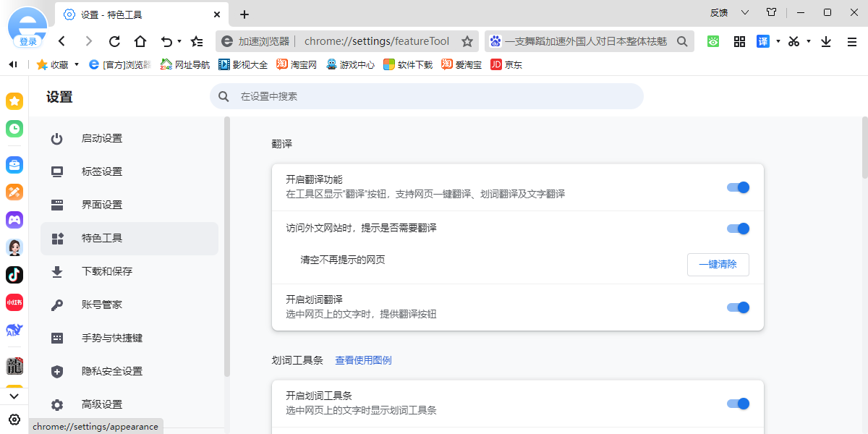868x434 pixels.
Task: Open the green eye-protection icon
Action: point(713,41)
